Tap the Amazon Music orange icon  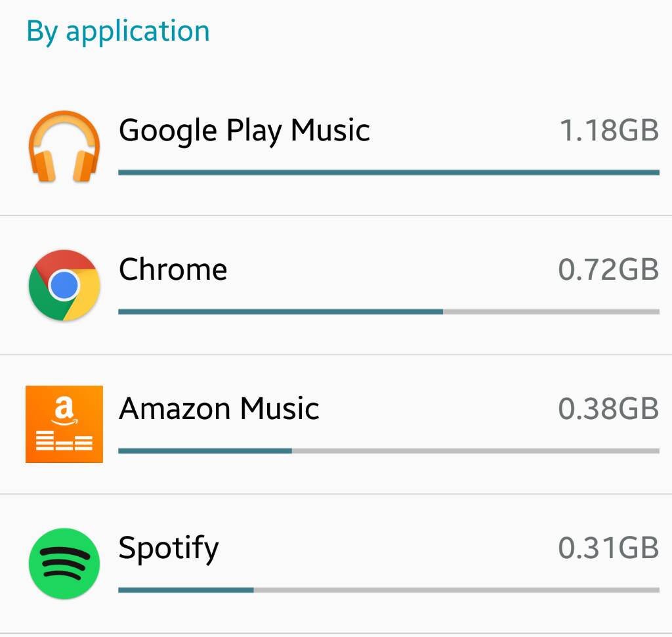point(64,424)
